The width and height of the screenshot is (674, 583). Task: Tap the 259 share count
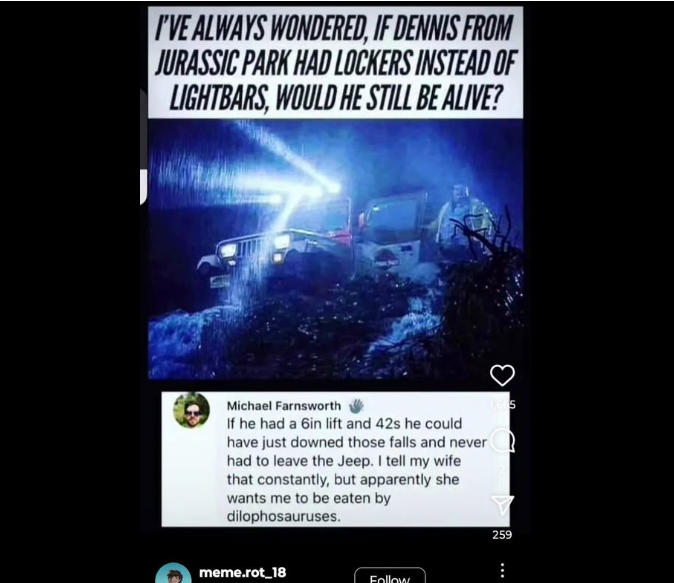point(502,534)
